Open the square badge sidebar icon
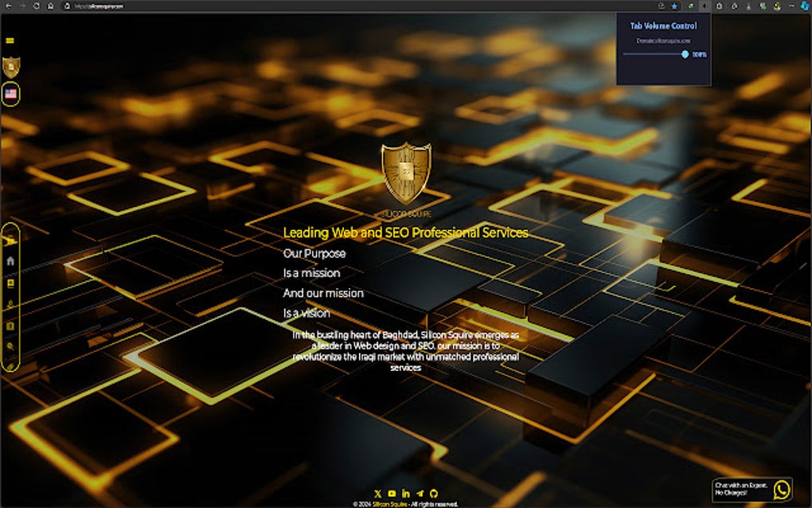This screenshot has width=812, height=508. [x=10, y=326]
